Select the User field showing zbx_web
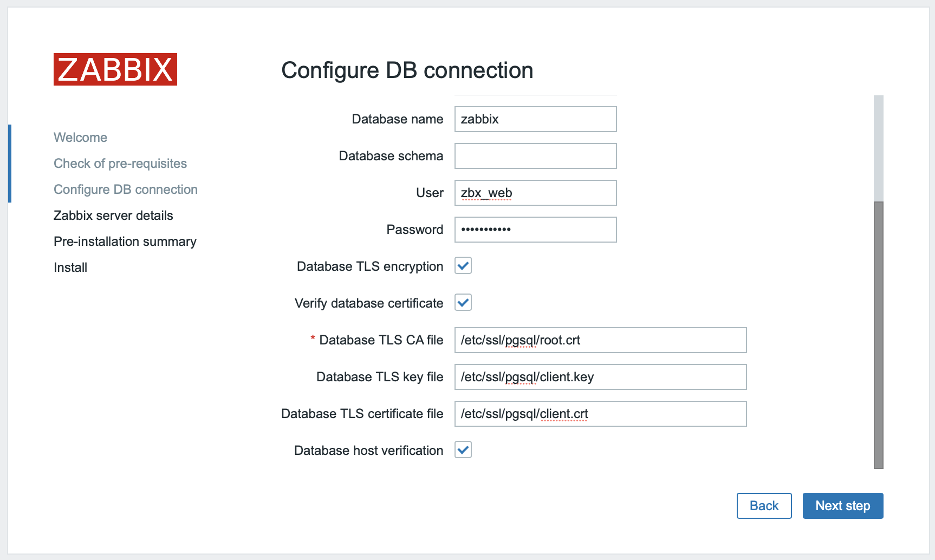This screenshot has height=560, width=935. point(535,192)
